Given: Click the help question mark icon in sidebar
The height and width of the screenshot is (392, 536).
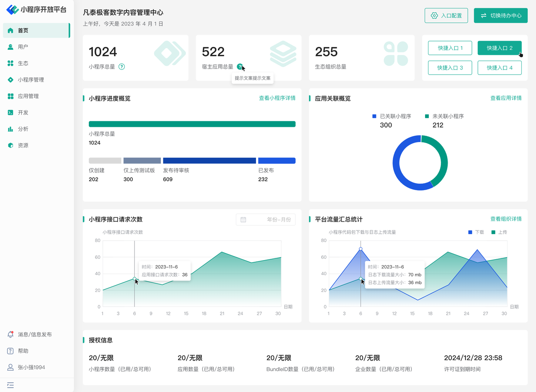Looking at the screenshot, I should [x=10, y=351].
